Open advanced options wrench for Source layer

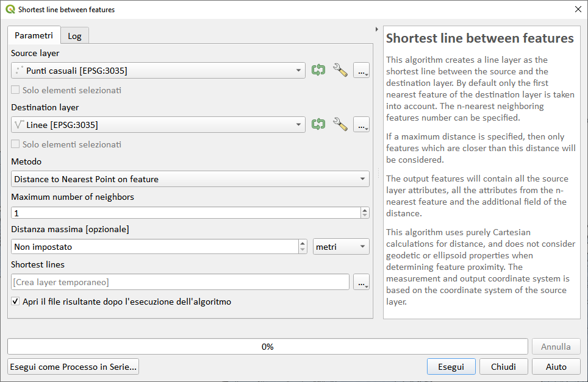(340, 70)
